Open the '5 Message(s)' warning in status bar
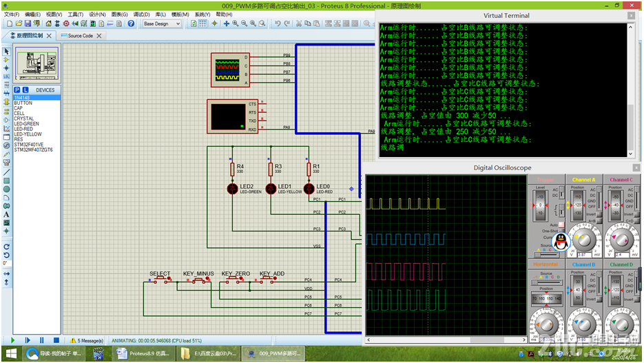Image resolution: width=644 pixels, height=363 pixels. tap(87, 340)
